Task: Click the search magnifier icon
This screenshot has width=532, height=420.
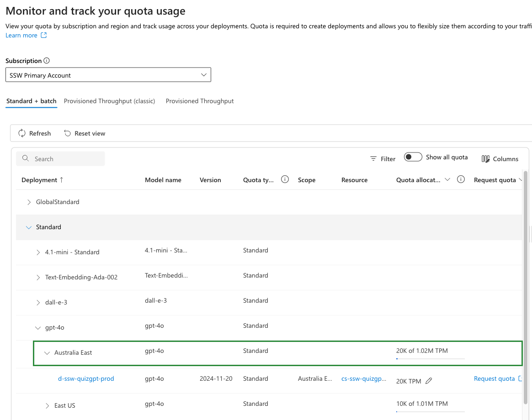Action: (26, 158)
